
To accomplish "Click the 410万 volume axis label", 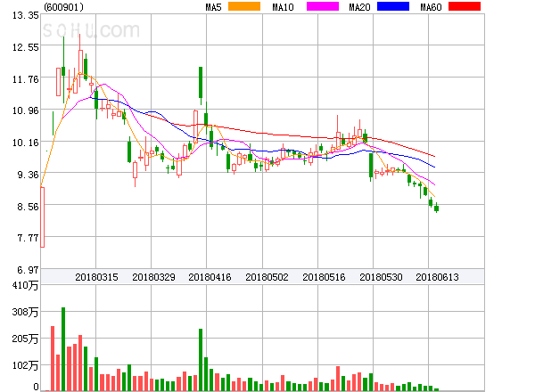I will pos(25,285).
